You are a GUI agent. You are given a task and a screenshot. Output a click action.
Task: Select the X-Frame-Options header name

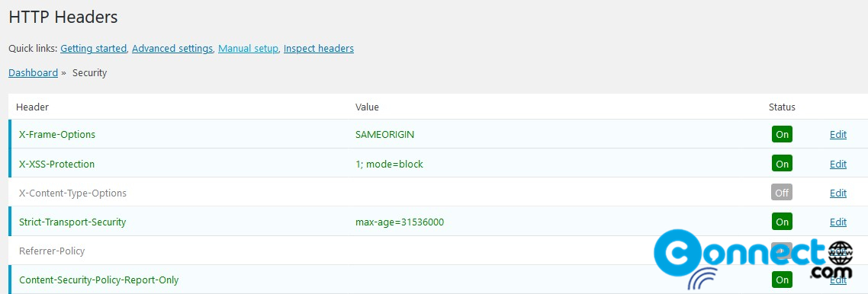pos(57,134)
